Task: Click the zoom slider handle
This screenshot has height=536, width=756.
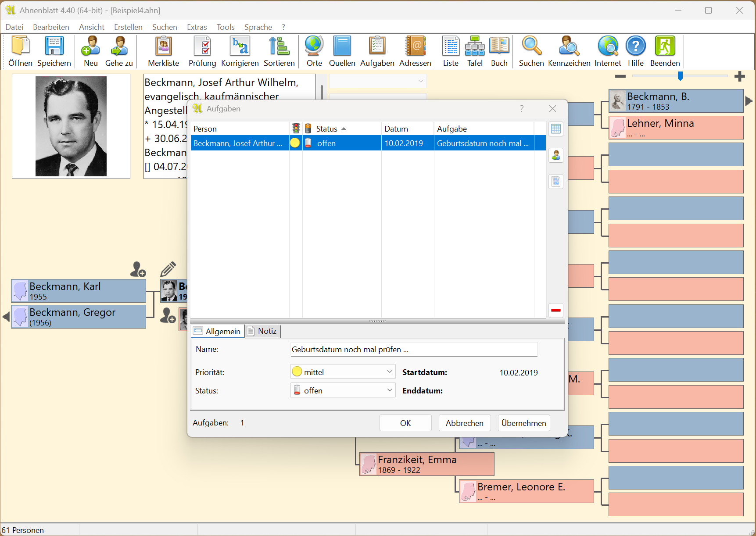Action: (x=680, y=76)
